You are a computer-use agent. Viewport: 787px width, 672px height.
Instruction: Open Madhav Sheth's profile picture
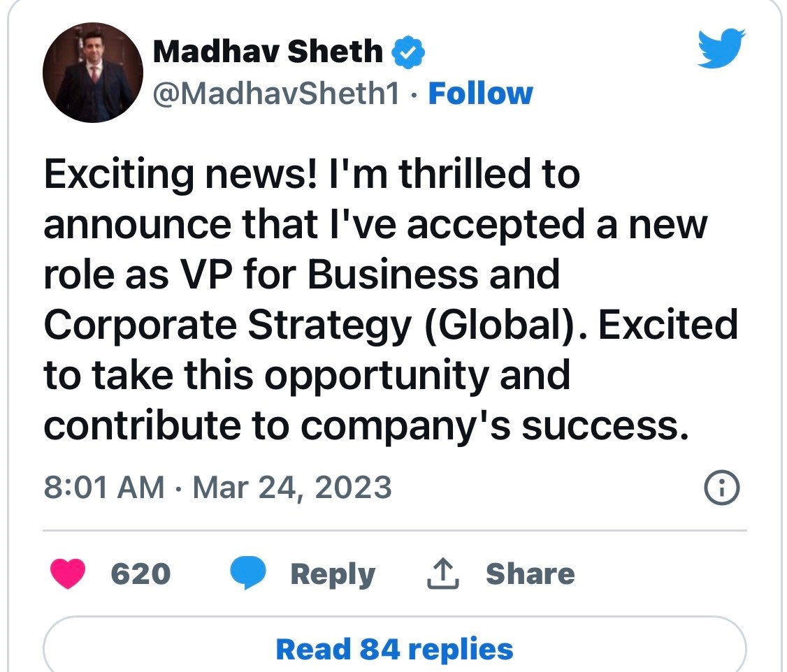point(93,73)
